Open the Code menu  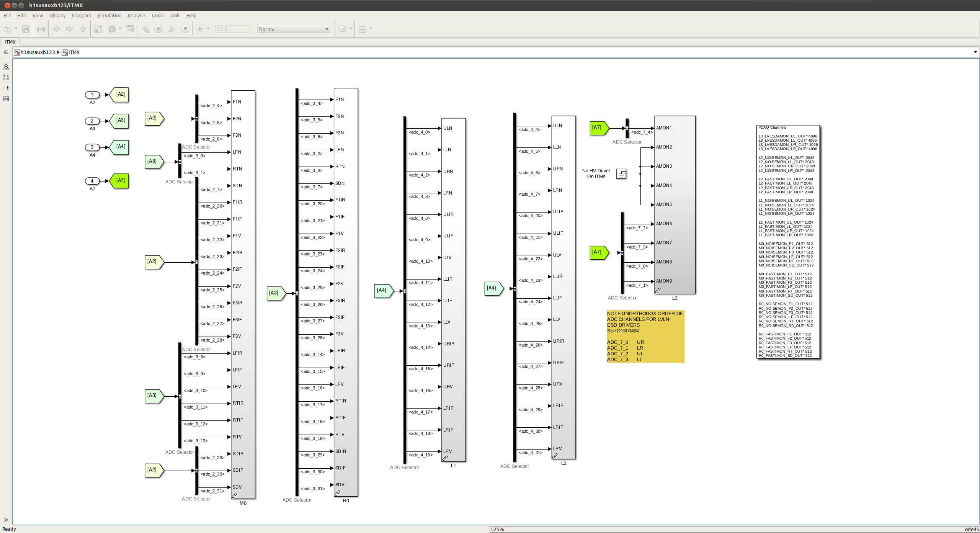pos(157,15)
